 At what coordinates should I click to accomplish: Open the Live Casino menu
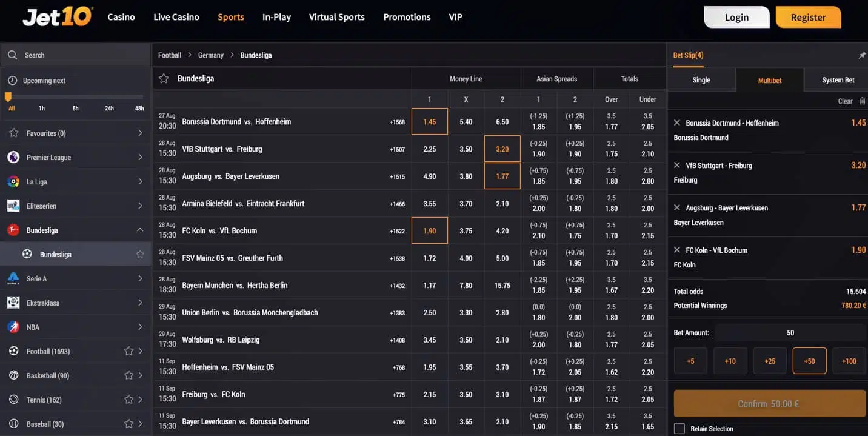(x=176, y=17)
